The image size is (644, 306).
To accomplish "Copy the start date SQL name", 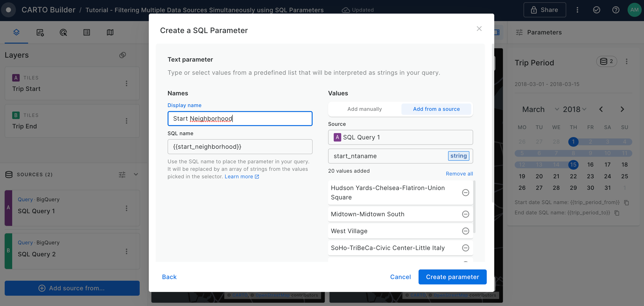I will pos(626,203).
